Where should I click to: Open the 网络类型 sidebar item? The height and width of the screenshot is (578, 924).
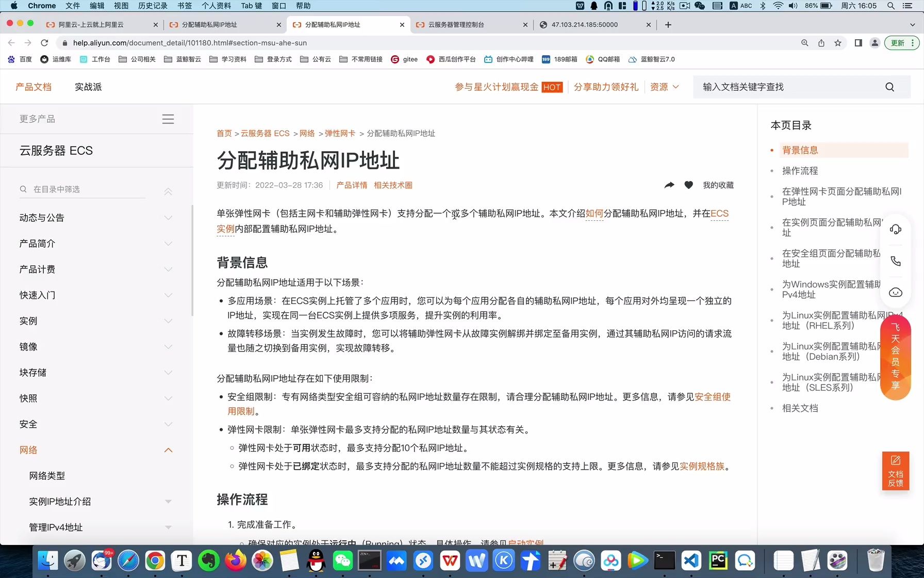pyautogui.click(x=47, y=476)
